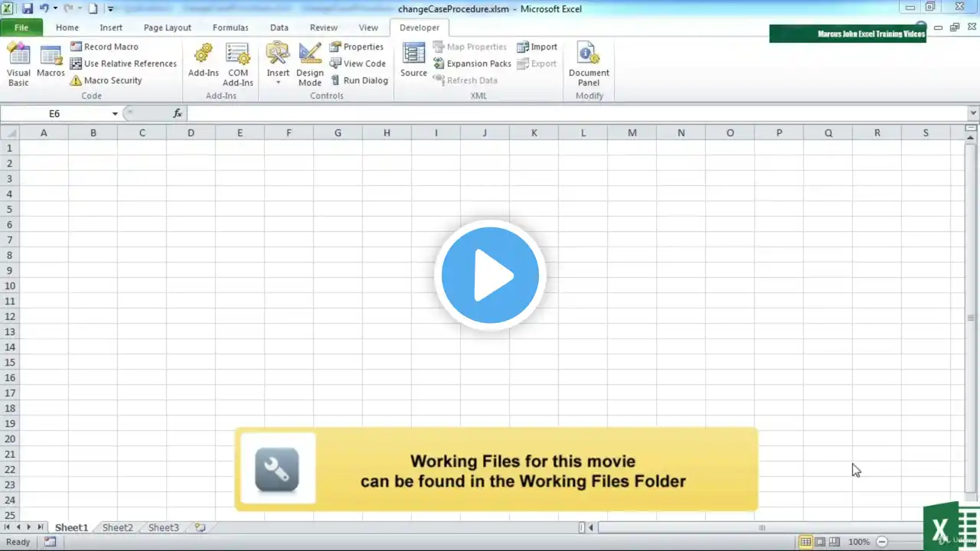Zoom out with the minus button
The height and width of the screenshot is (551, 980).
pyautogui.click(x=882, y=542)
